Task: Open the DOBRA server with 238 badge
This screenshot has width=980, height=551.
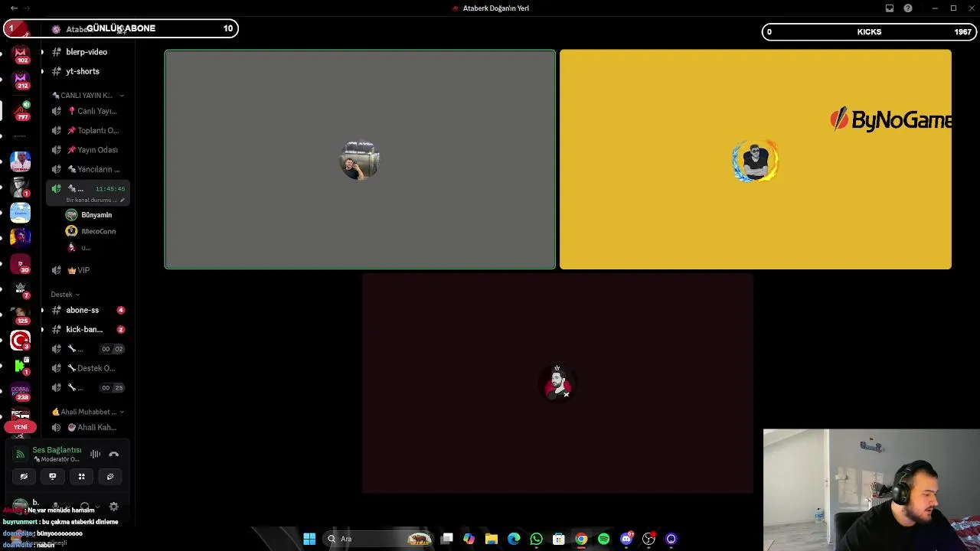Action: pyautogui.click(x=21, y=392)
